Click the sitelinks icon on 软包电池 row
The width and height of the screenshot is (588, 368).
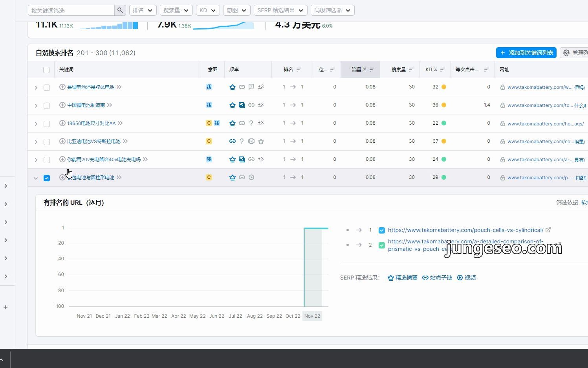tap(242, 177)
